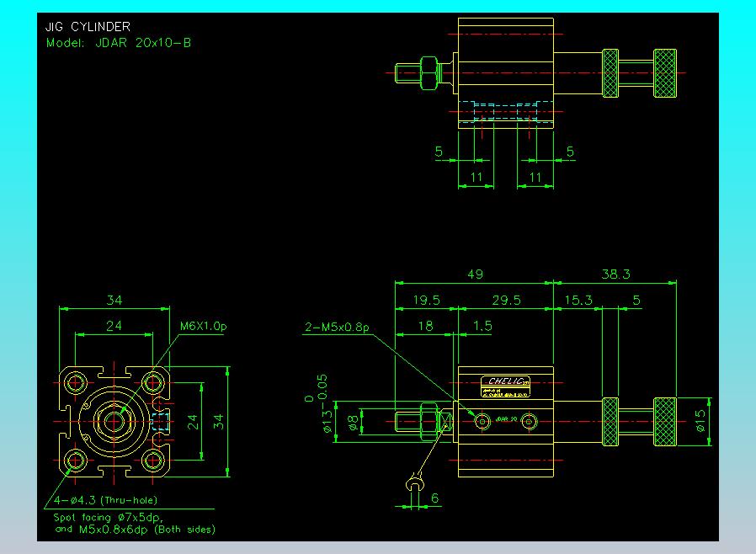The width and height of the screenshot is (756, 554).
Task: Click the 'M6X1.0p' thread callout
Action: pos(203,327)
